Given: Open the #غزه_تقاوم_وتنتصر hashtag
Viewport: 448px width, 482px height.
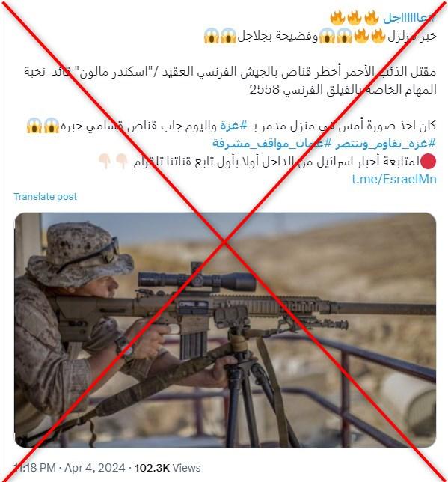Looking at the screenshot, I should tap(386, 143).
